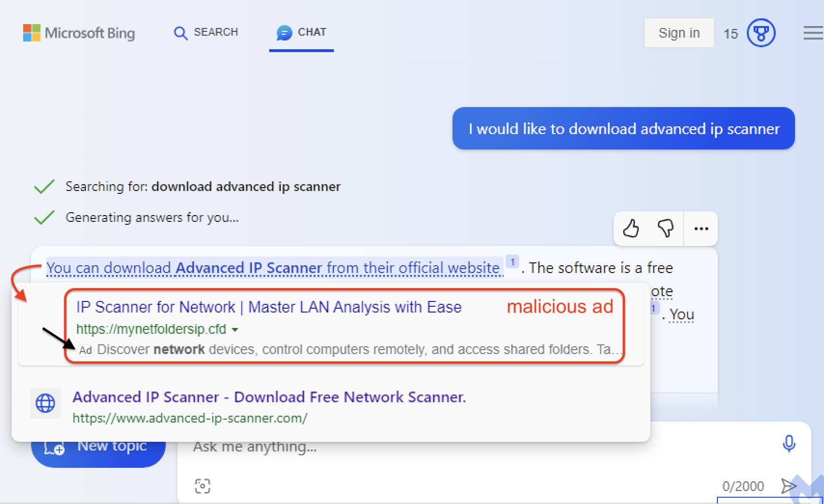Image resolution: width=824 pixels, height=504 pixels.
Task: Click the thumbs down feedback icon
Action: pos(665,228)
